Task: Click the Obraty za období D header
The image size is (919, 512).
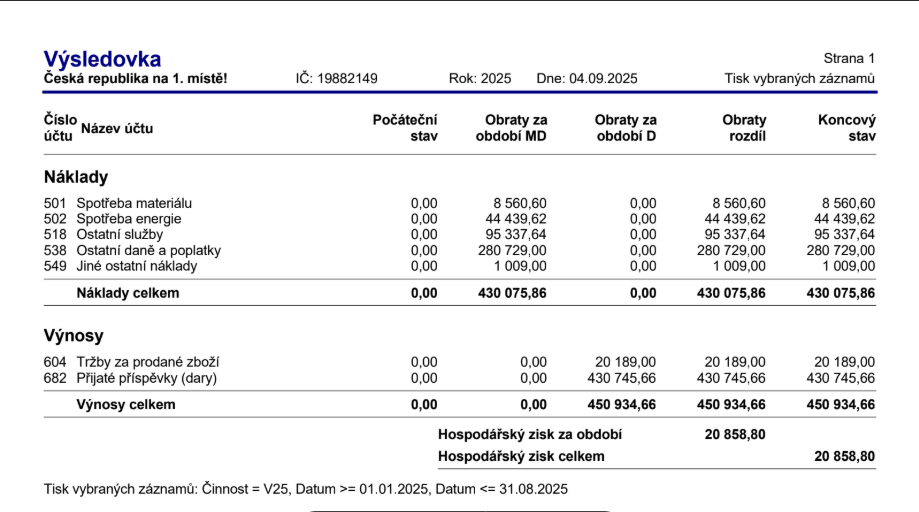Action: click(625, 127)
